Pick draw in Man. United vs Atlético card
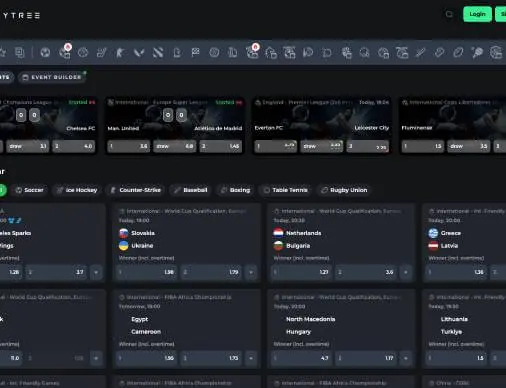506x388 pixels. pos(175,146)
